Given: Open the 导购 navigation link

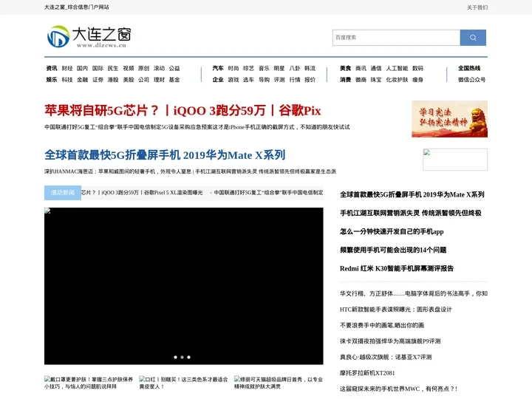Looking at the screenshot, I should [264, 80].
